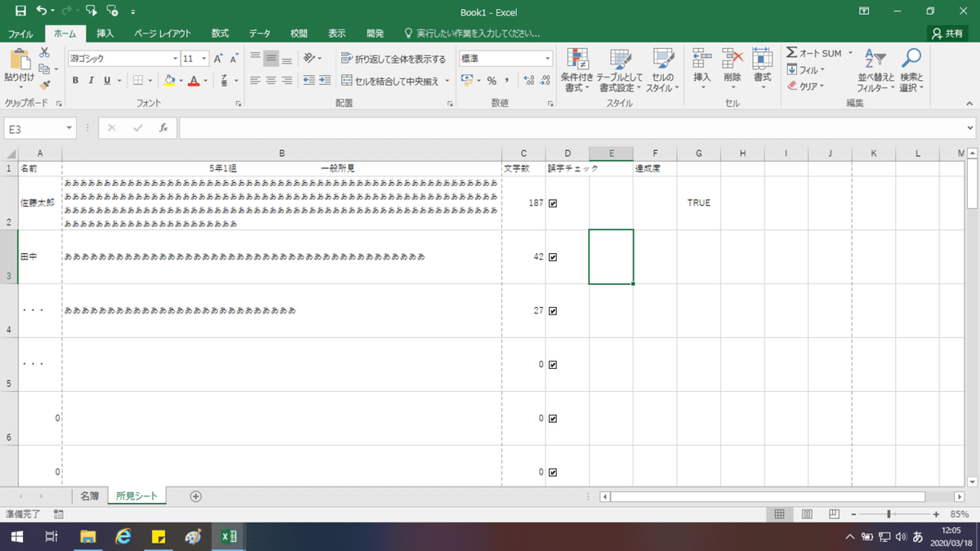Click the 共有 share button
980x551 pixels.
coord(947,33)
